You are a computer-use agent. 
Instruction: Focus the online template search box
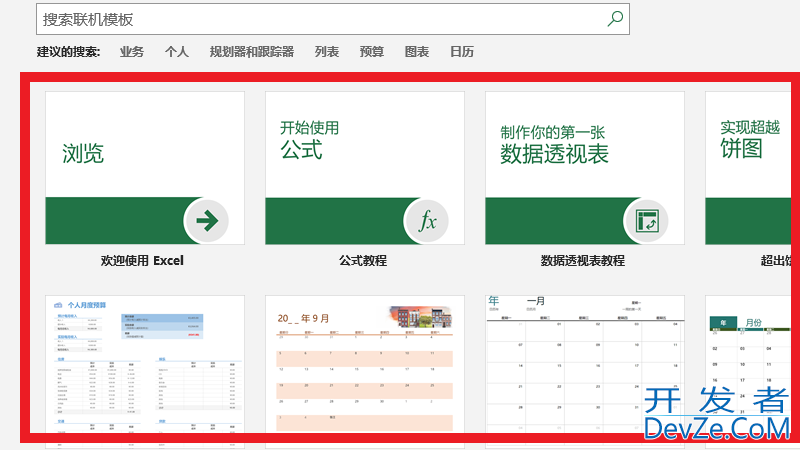coord(333,19)
